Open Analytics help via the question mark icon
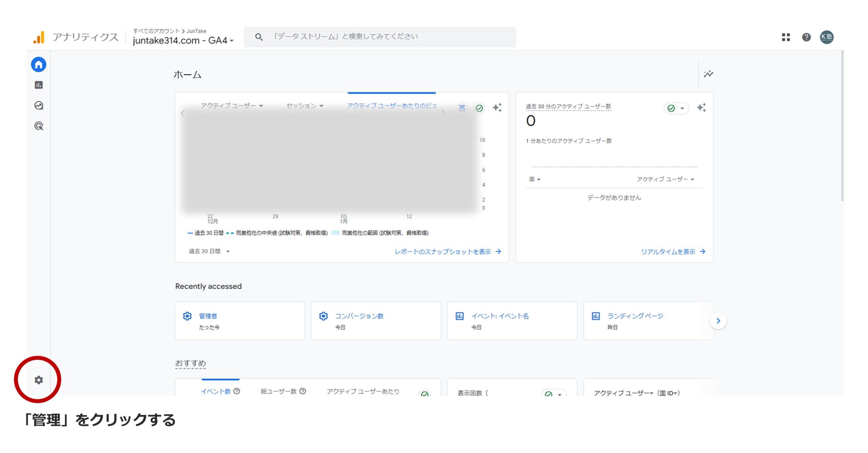868x453 pixels. pos(807,37)
